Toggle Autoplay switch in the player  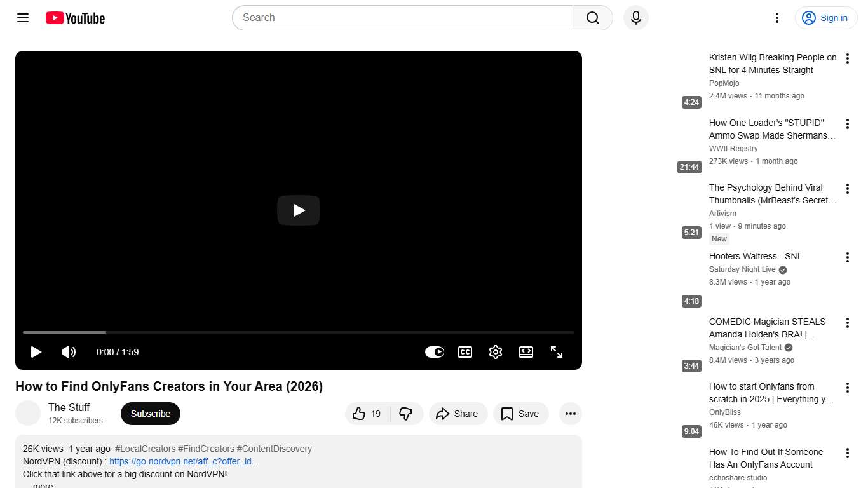tap(434, 351)
